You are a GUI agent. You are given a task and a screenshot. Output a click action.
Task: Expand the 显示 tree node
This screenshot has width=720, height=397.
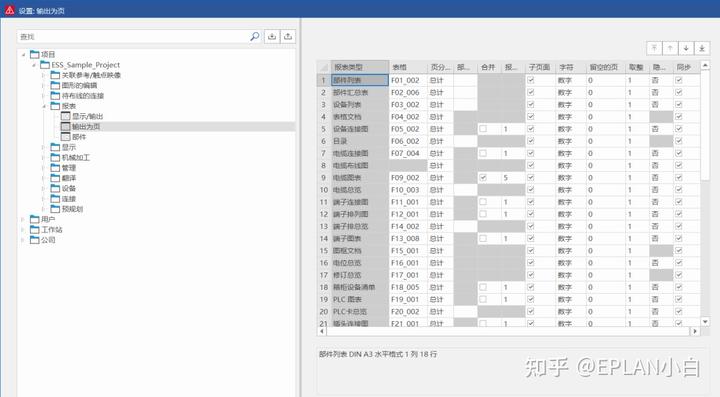pyautogui.click(x=44, y=147)
